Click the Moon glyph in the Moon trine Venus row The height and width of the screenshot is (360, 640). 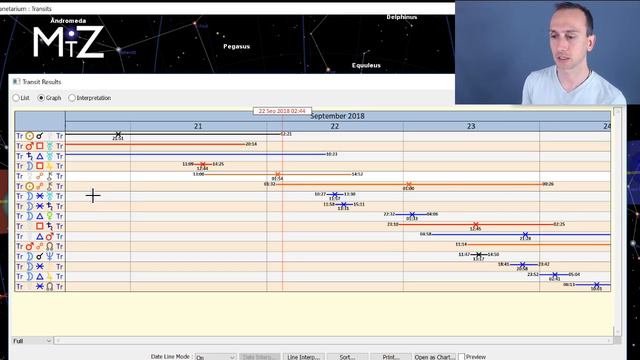click(x=29, y=216)
